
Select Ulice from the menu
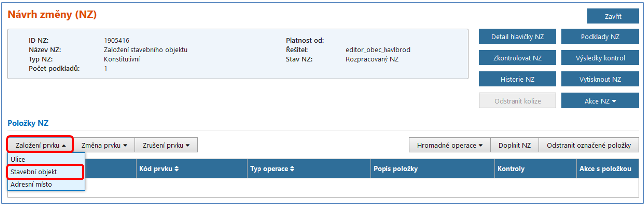click(x=18, y=159)
